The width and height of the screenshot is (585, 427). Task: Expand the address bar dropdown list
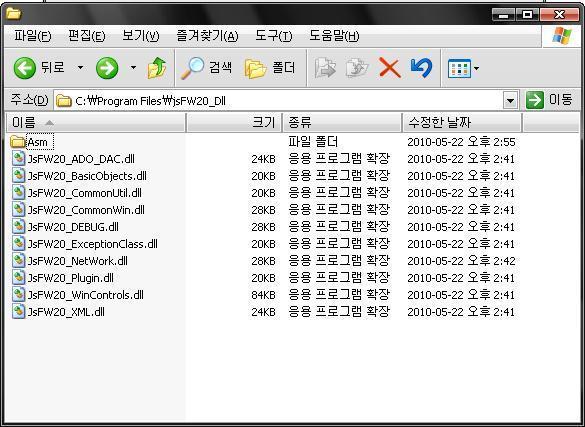(510, 100)
